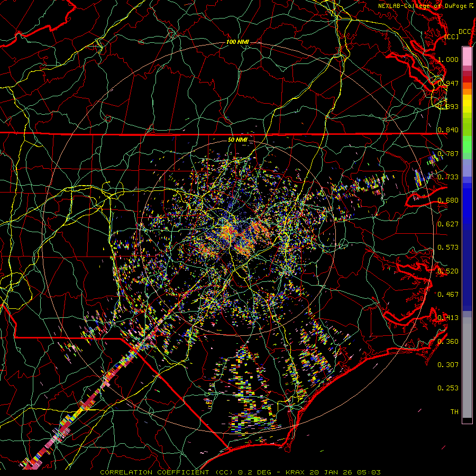Click the 0.787 legend value
The height and width of the screenshot is (476, 476).
coord(448,153)
